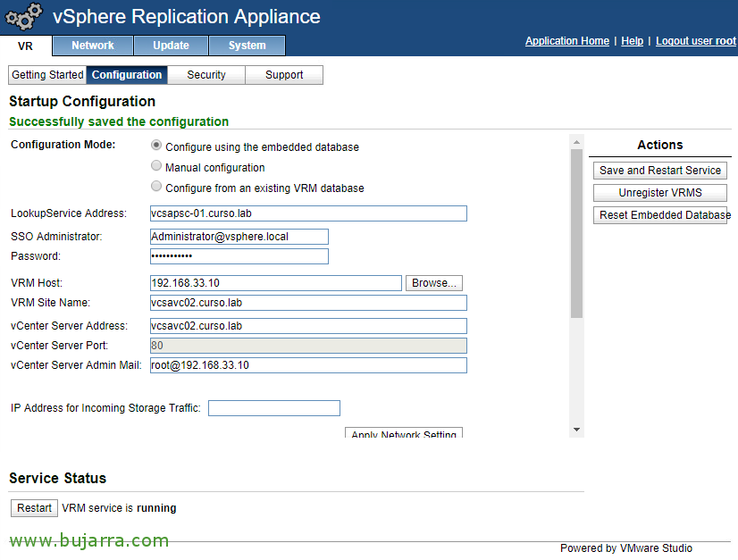
Task: Click the 'vSphere Replication Appliance' title
Action: click(x=187, y=16)
